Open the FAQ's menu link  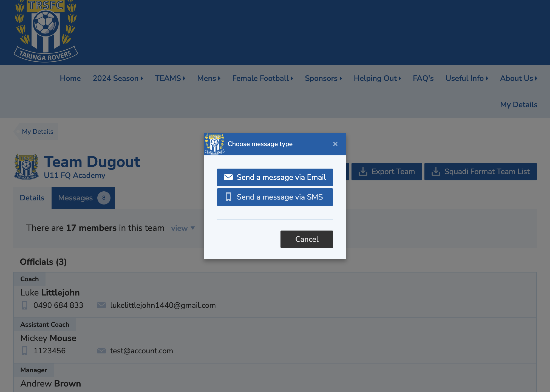(x=423, y=78)
